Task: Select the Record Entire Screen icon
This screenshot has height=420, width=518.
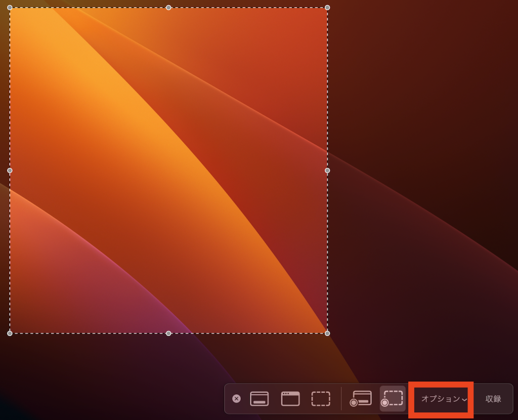Action: tap(361, 399)
